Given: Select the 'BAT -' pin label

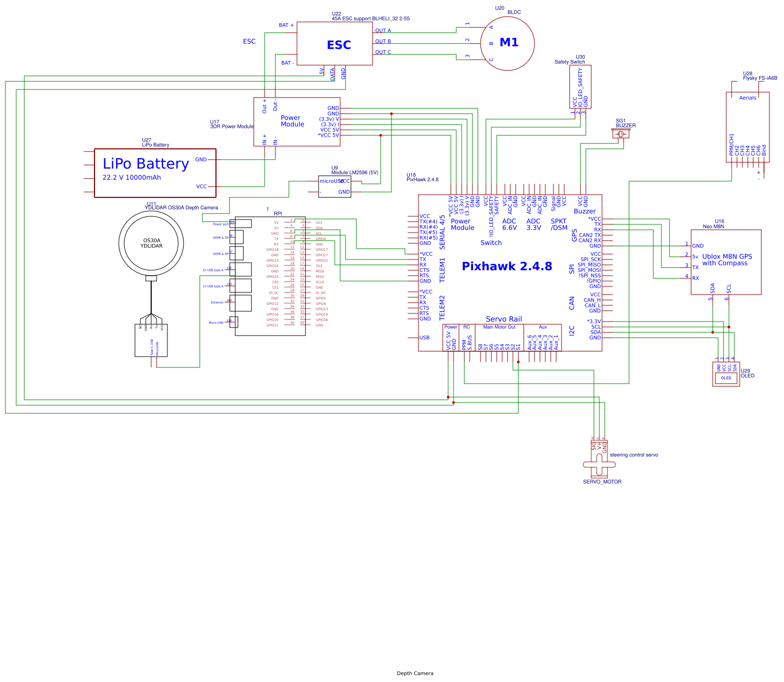Looking at the screenshot, I should tap(288, 63).
